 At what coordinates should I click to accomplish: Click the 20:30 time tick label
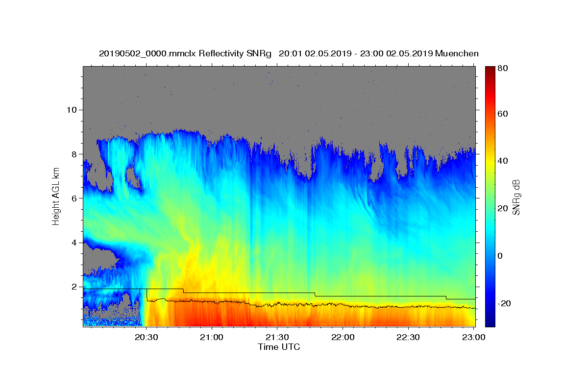point(147,337)
